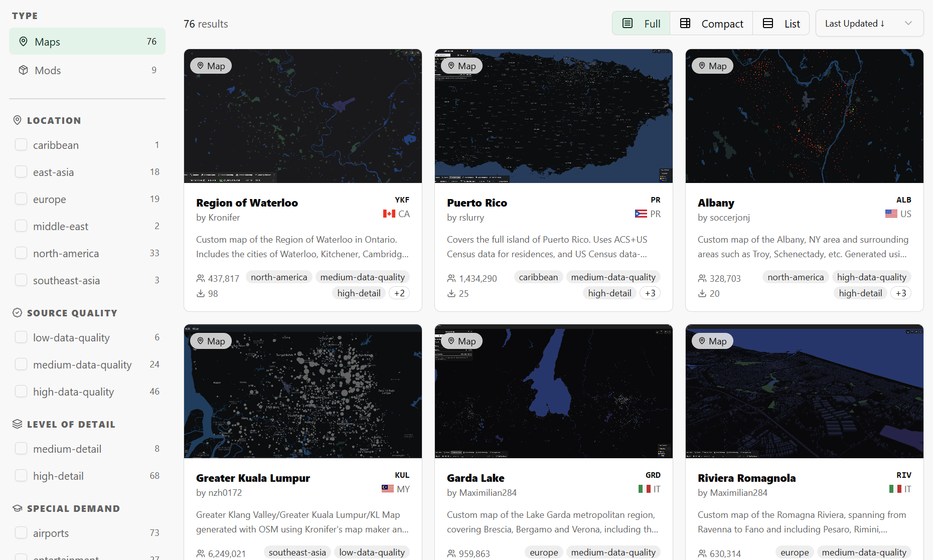Click the Riviera Romagnola map thumbnail
Screen dimensions: 933x560
804,392
